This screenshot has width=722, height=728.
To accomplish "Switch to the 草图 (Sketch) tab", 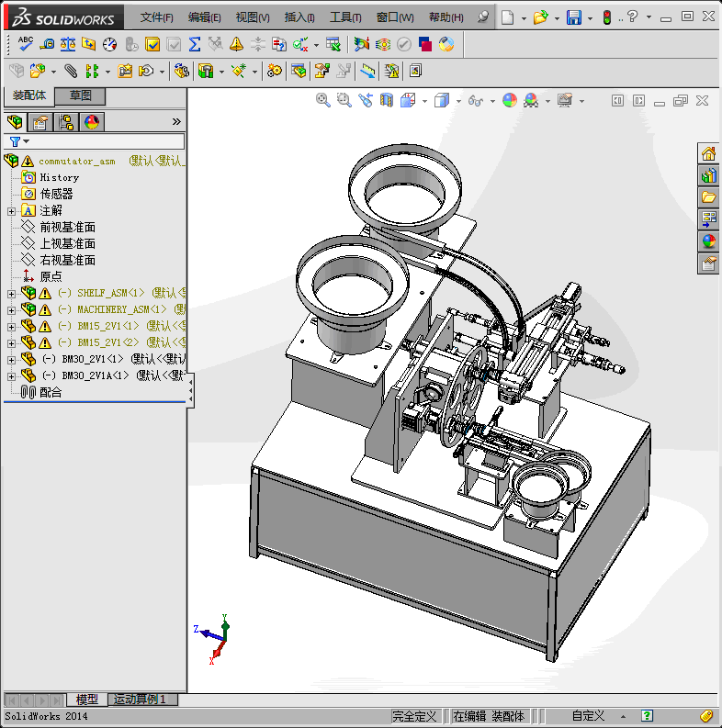I will pos(81,95).
